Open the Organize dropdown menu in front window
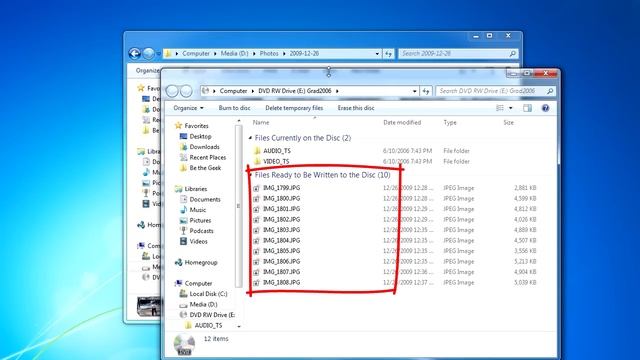The image size is (640, 360). pos(188,108)
